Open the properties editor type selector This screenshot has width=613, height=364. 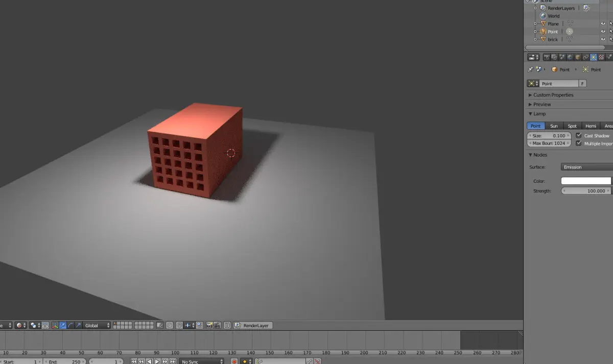coord(533,57)
